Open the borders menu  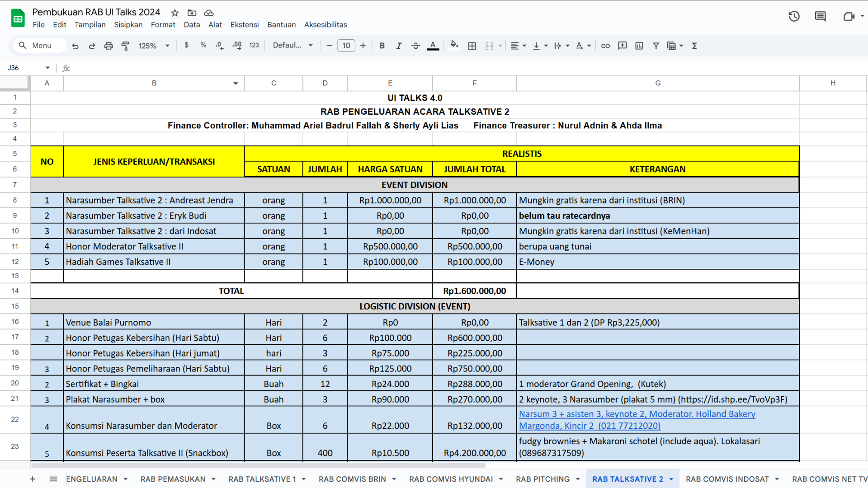pyautogui.click(x=472, y=46)
